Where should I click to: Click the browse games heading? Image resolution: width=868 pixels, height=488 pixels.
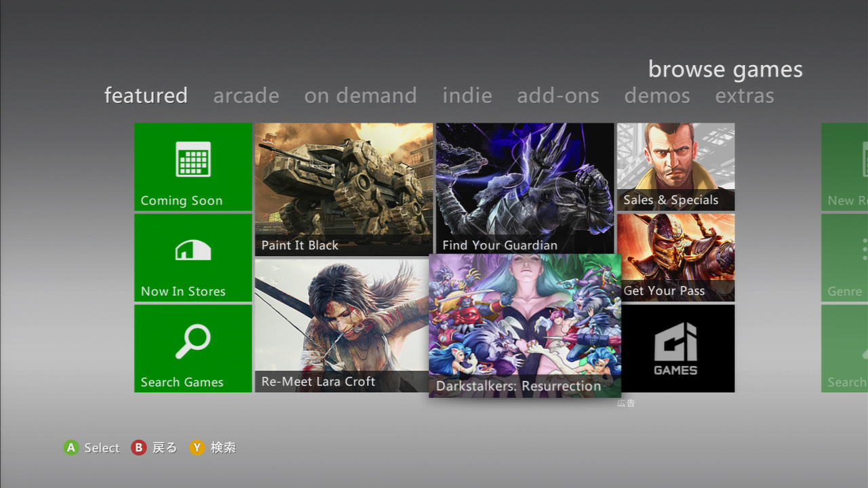[x=726, y=69]
